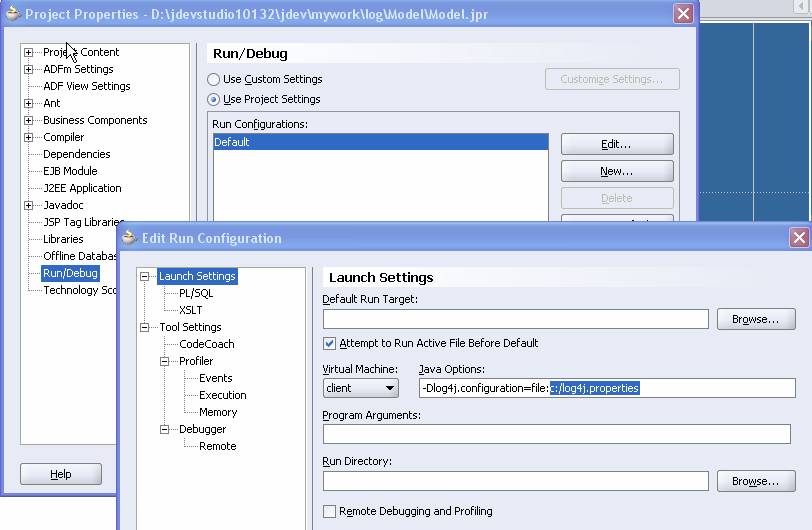Click the Java Options text field
The height and width of the screenshot is (530, 812).
(606, 388)
